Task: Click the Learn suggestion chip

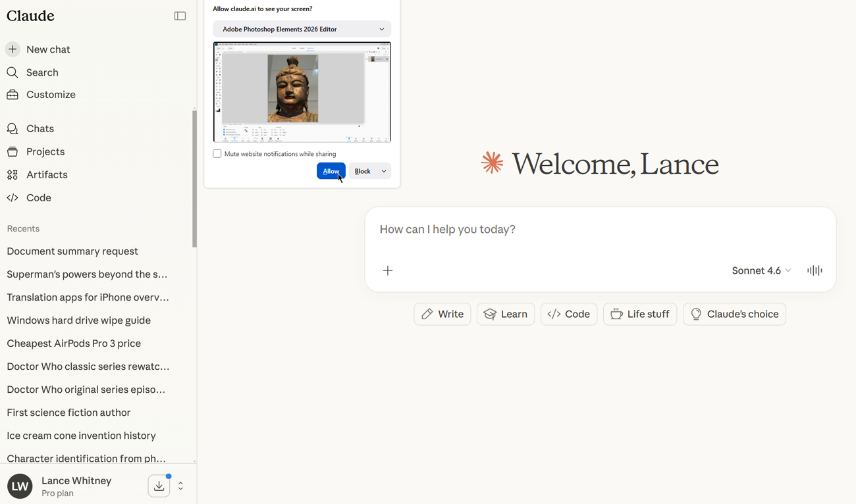Action: tap(506, 314)
